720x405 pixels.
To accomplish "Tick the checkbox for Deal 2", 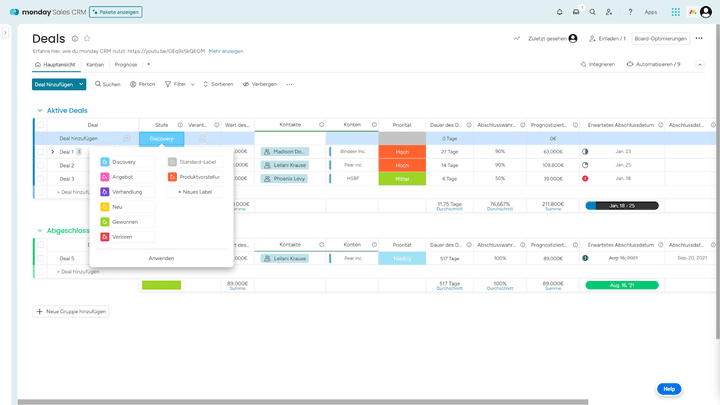I will (40, 165).
